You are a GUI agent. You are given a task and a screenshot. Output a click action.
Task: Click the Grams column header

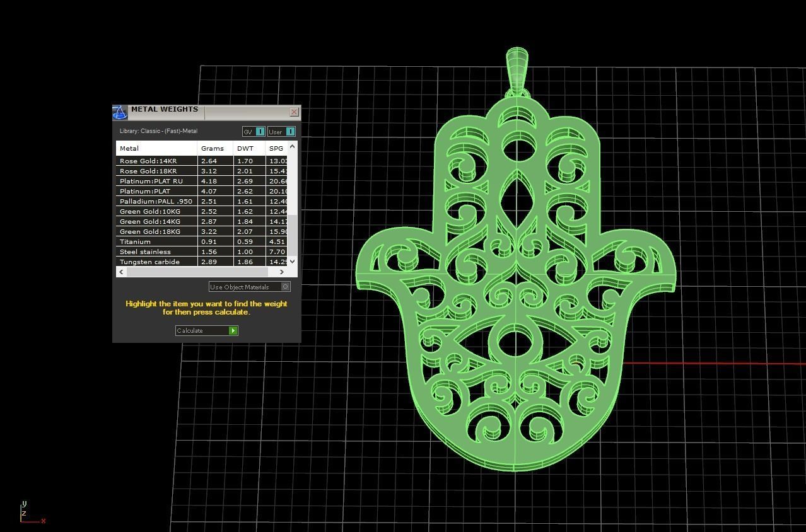point(215,148)
